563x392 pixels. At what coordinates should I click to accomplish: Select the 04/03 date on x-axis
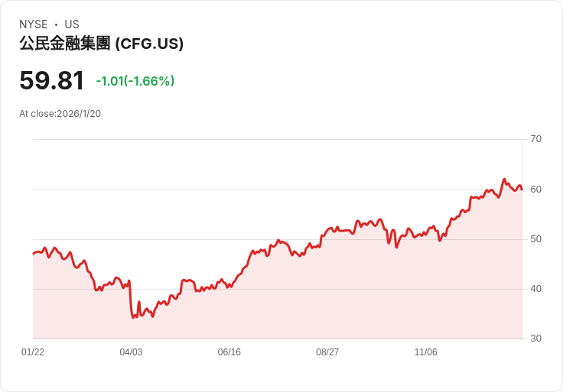131,352
